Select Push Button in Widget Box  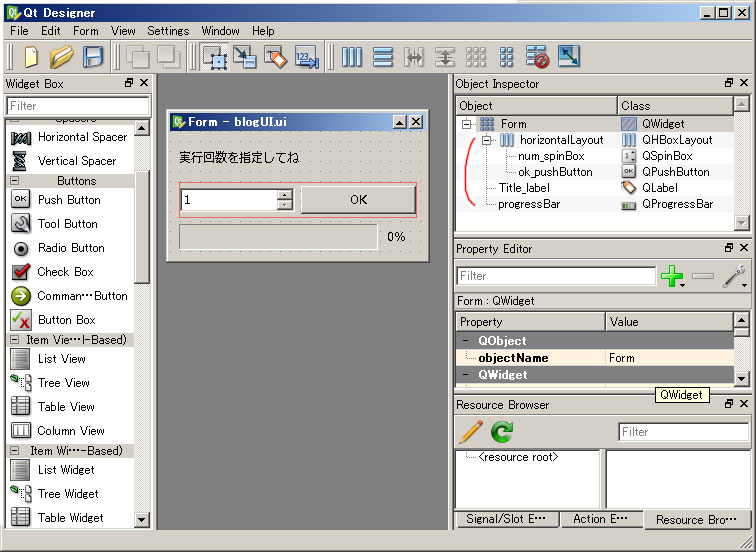[69, 200]
